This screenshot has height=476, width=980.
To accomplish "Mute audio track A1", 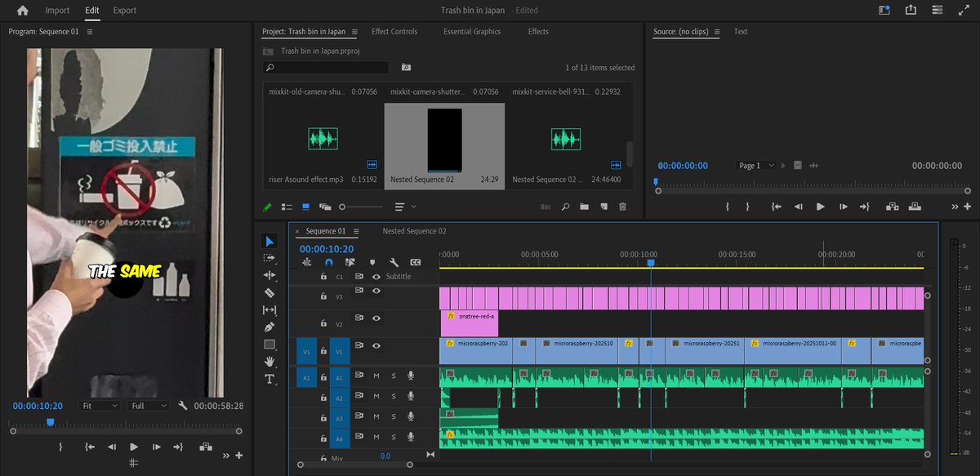I will 376,375.
